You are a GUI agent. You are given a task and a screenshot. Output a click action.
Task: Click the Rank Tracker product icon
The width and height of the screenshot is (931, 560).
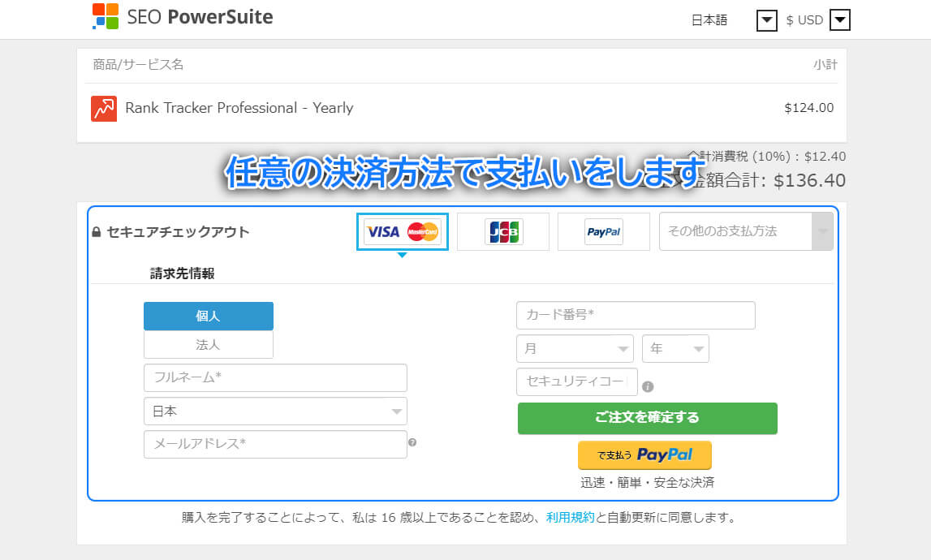point(104,109)
